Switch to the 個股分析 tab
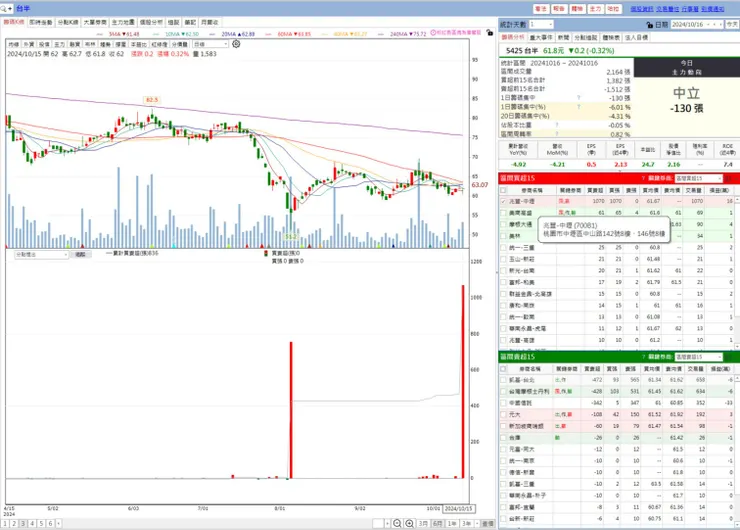Screen dimensions: 740x530 pyautogui.click(x=151, y=22)
